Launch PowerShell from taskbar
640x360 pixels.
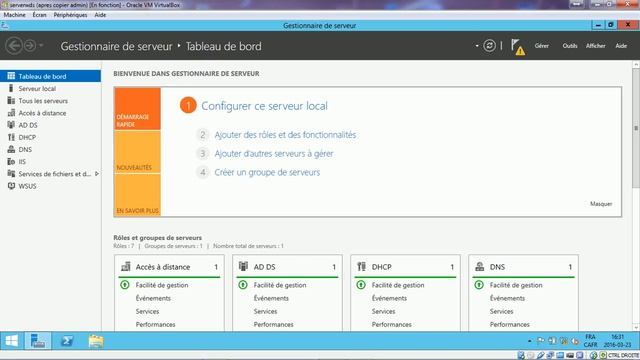[67, 341]
